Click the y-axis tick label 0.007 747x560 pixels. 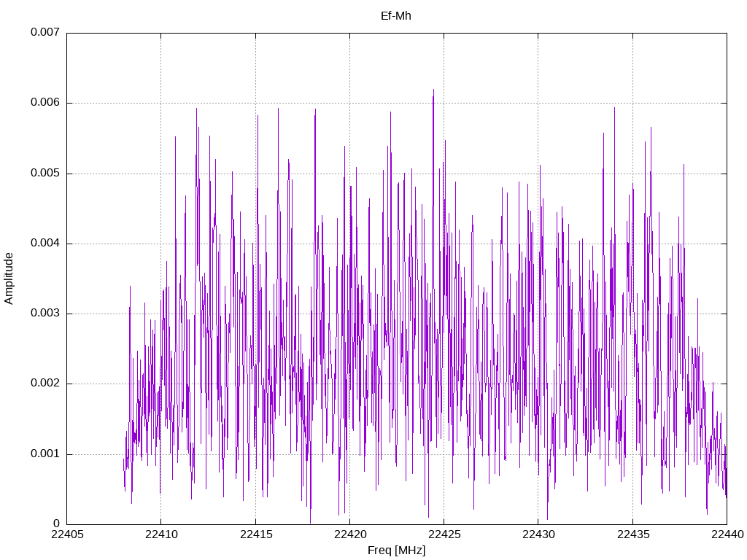click(45, 32)
